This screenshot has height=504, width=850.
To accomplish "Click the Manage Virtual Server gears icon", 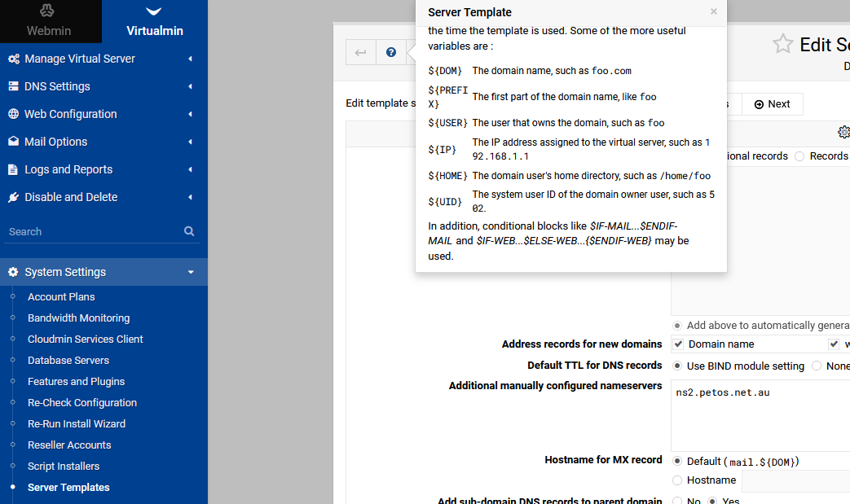I will pos(14,59).
